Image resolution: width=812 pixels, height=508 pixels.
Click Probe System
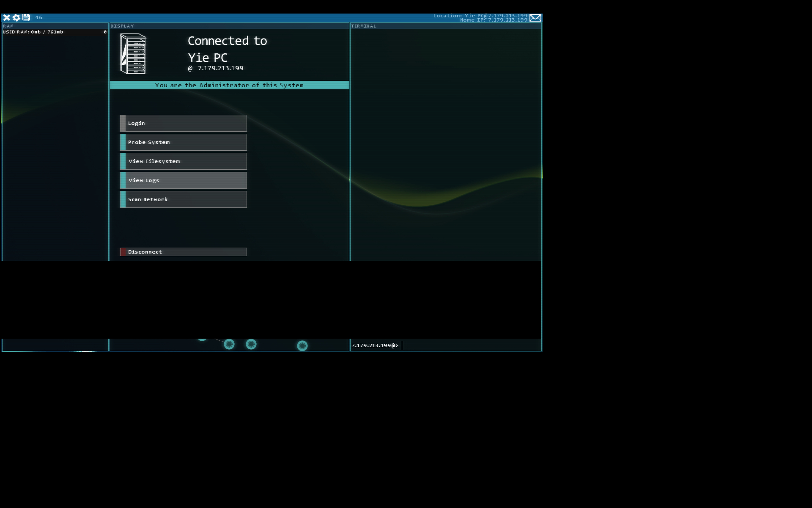[183, 142]
